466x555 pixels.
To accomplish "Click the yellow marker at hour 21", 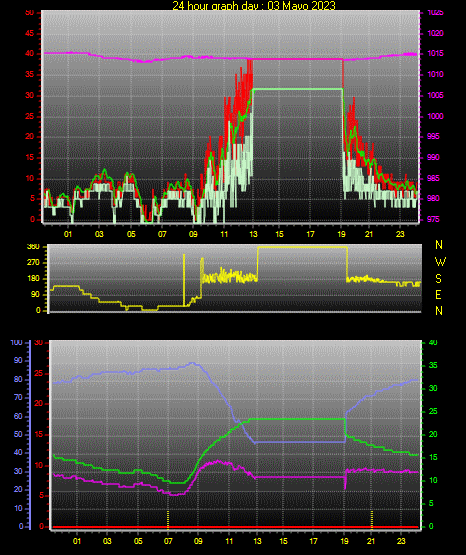I will point(372,519).
